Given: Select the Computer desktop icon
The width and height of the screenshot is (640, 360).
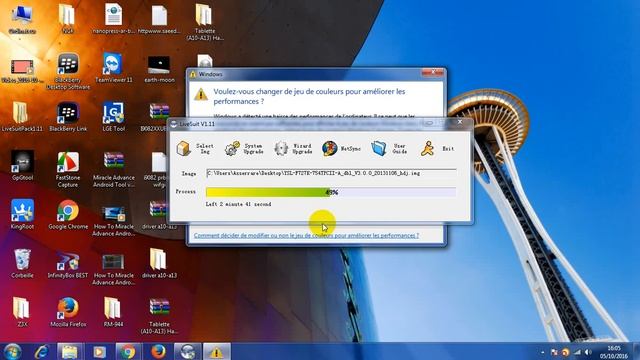Looking at the screenshot, I should (x=22, y=19).
